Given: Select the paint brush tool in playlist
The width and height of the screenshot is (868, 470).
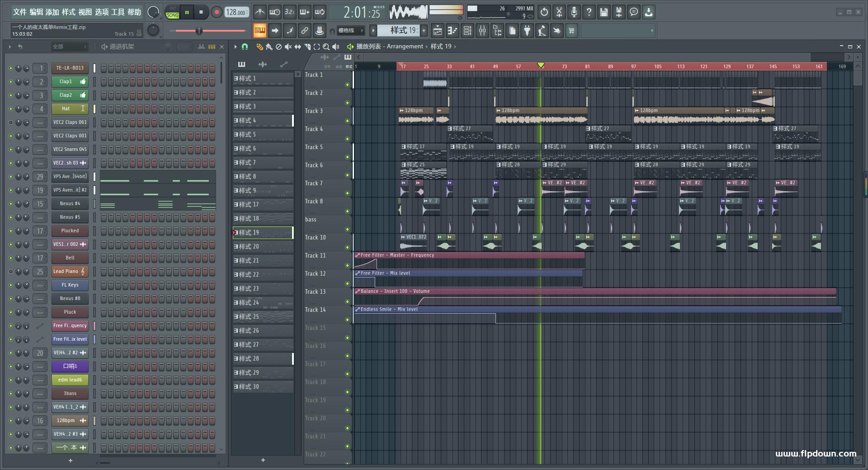Looking at the screenshot, I should click(x=269, y=47).
